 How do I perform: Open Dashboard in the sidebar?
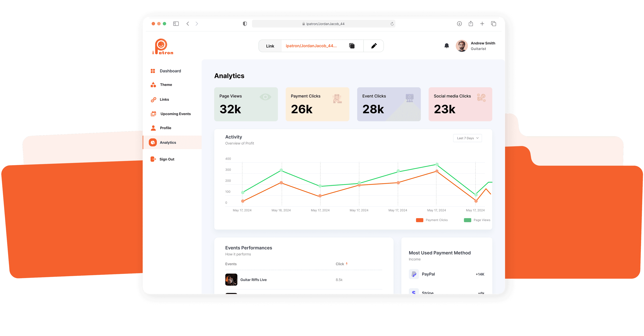click(x=170, y=71)
